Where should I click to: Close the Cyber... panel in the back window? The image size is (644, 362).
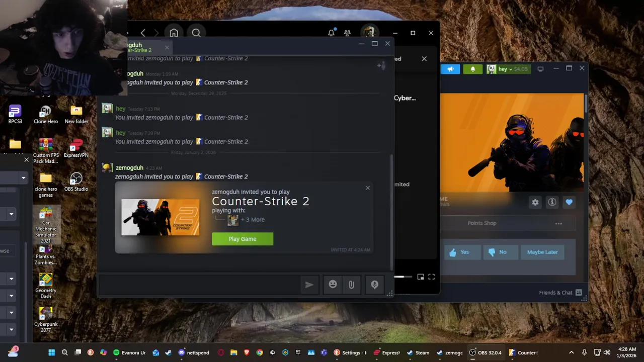pos(424,59)
